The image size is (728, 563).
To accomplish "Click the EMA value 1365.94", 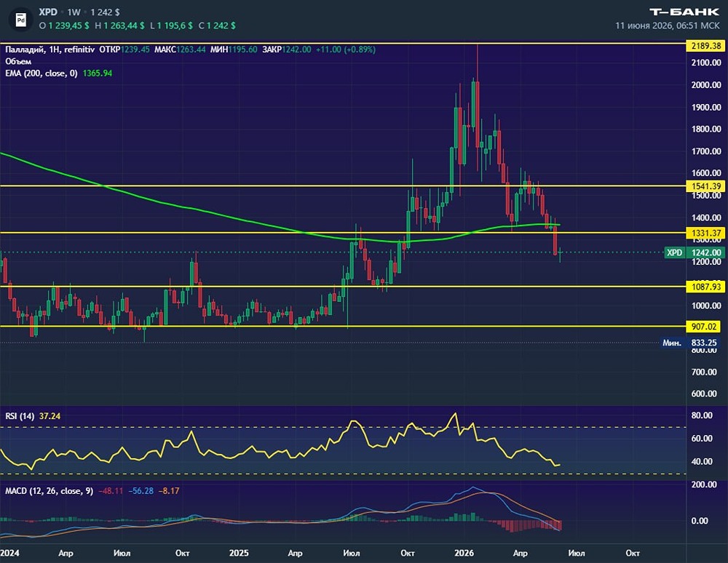I will pos(98,73).
